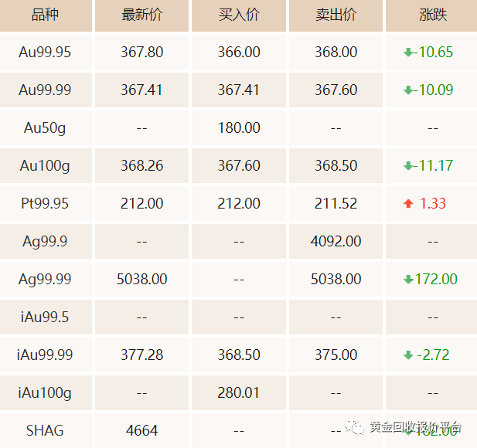Viewport: 477px width, 448px height.
Task: Click the 品种 column header
Action: [x=45, y=15]
